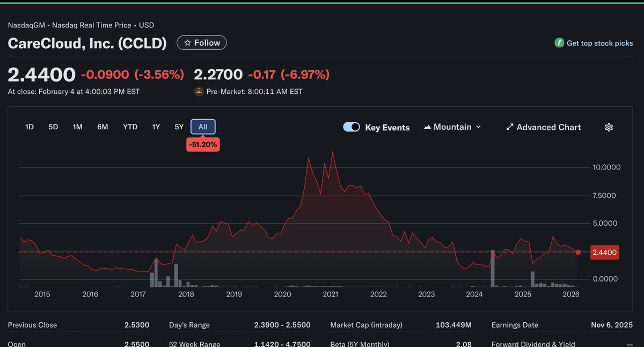Click the 52 Week Range label
This screenshot has height=347, width=644.
[x=196, y=344]
